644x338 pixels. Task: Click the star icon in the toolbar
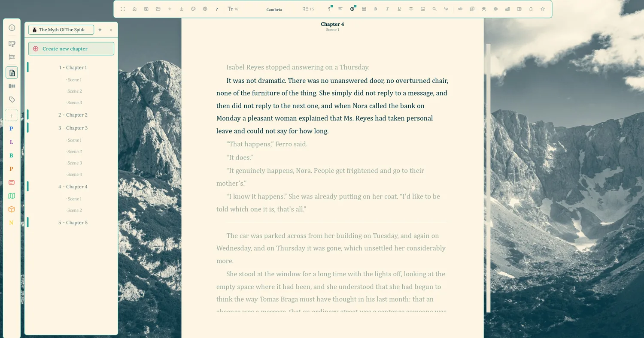[543, 9]
